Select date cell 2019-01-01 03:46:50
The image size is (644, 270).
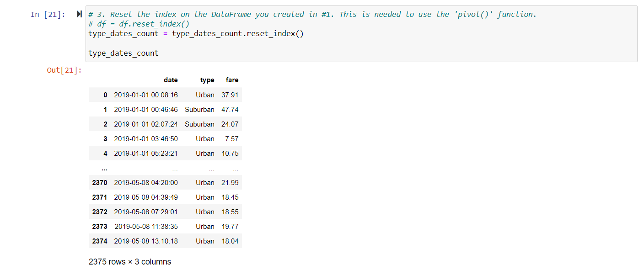click(146, 139)
